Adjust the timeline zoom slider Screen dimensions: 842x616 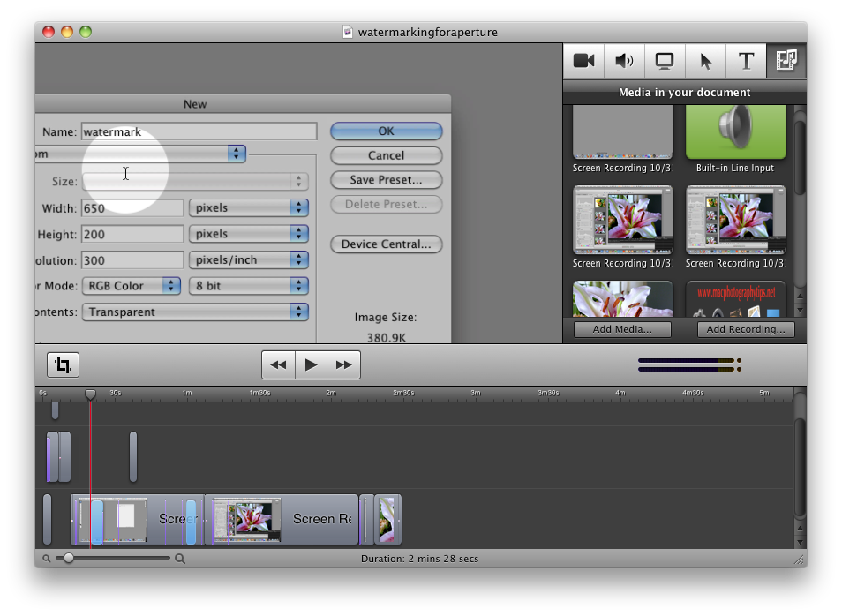click(69, 559)
